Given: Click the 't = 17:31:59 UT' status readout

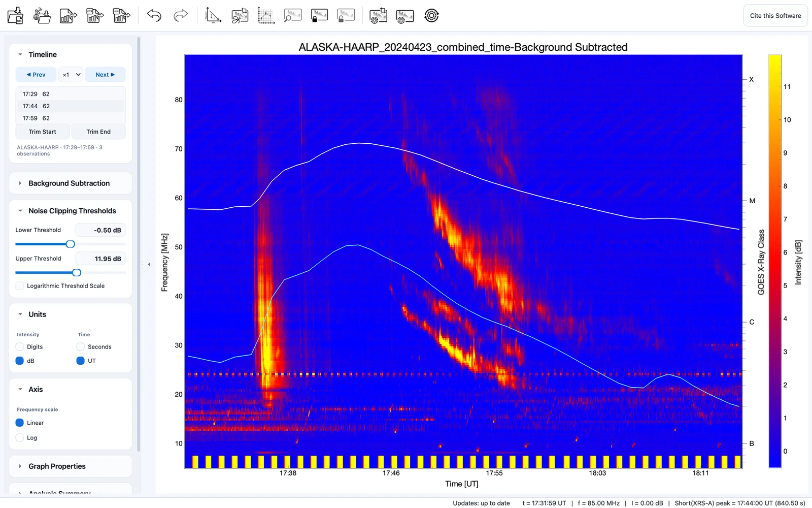Looking at the screenshot, I should point(544,503).
